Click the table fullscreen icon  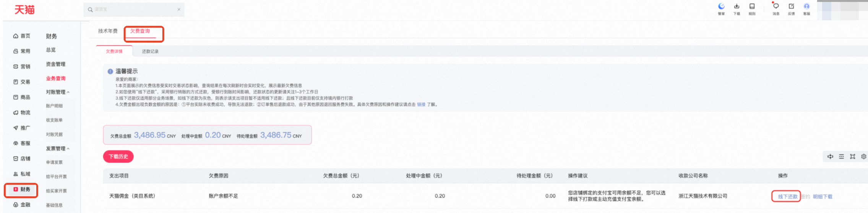coord(852,157)
